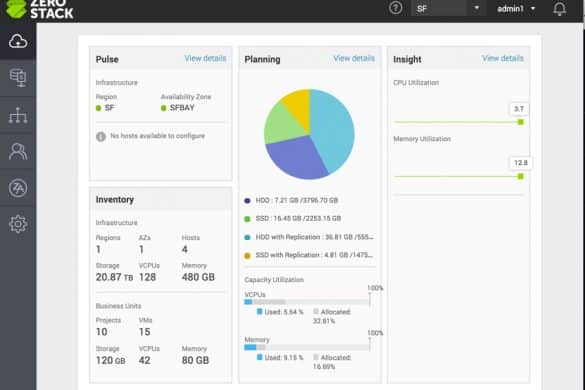585x390 pixels.
Task: Click the Planning panel title
Action: [262, 59]
